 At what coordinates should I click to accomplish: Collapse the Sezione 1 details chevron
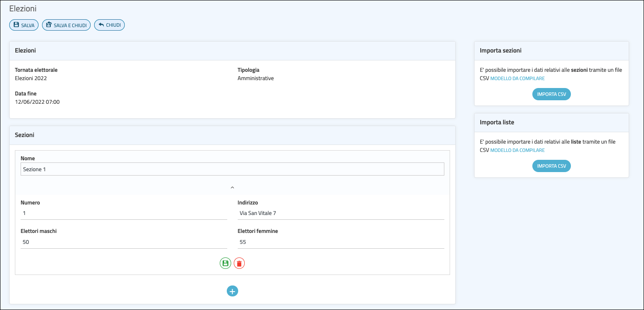click(x=232, y=187)
